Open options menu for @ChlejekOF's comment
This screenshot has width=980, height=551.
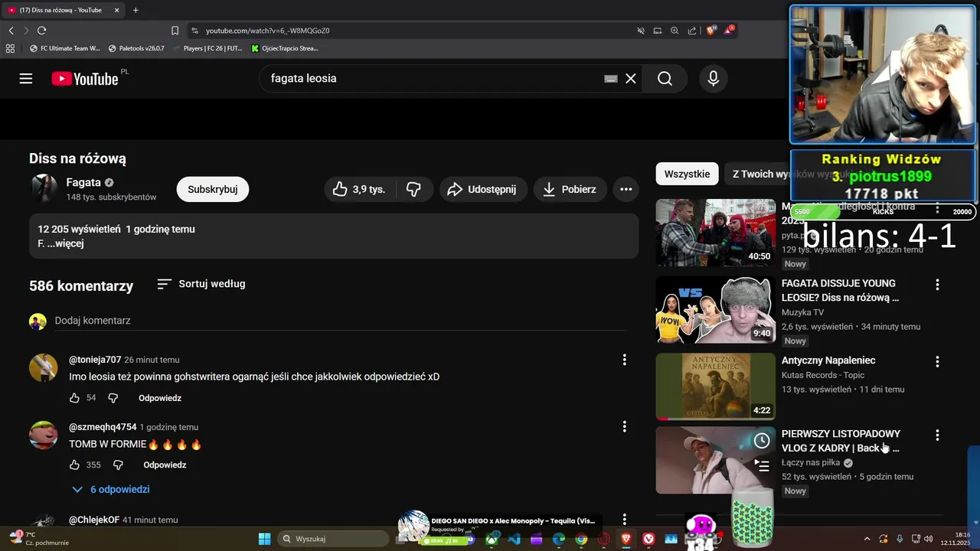click(x=625, y=520)
